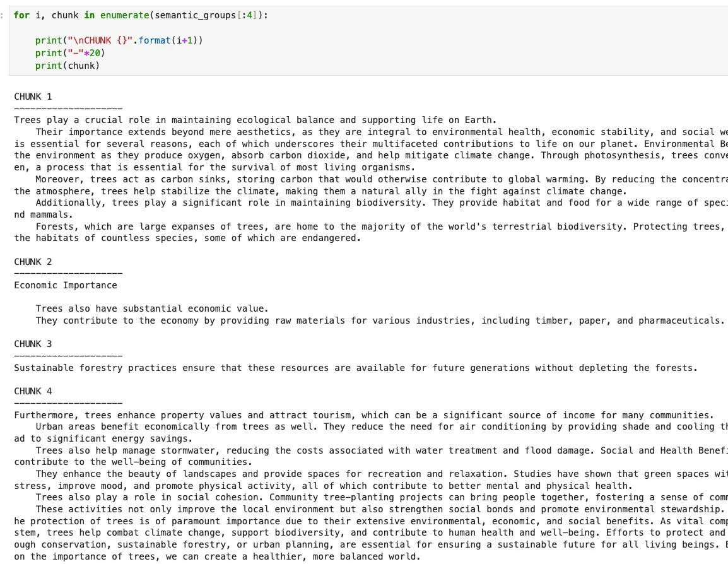Click the 'Economic Importance' text

point(66,286)
